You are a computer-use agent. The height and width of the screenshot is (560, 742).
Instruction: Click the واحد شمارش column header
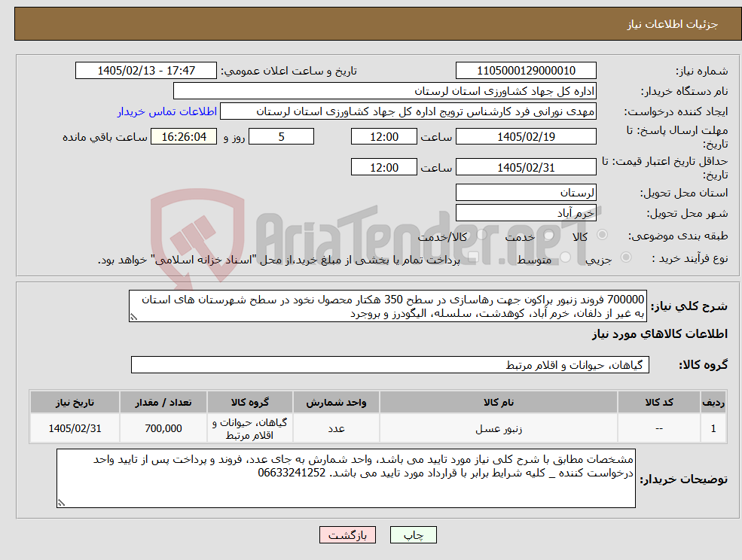tap(336, 402)
